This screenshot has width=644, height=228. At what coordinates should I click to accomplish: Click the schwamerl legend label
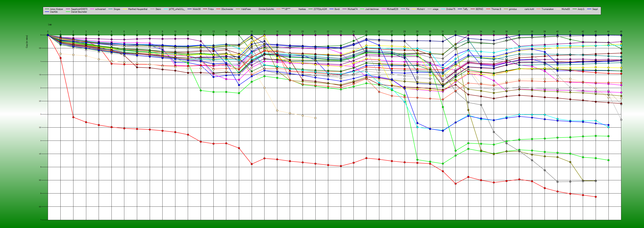pos(100,9)
